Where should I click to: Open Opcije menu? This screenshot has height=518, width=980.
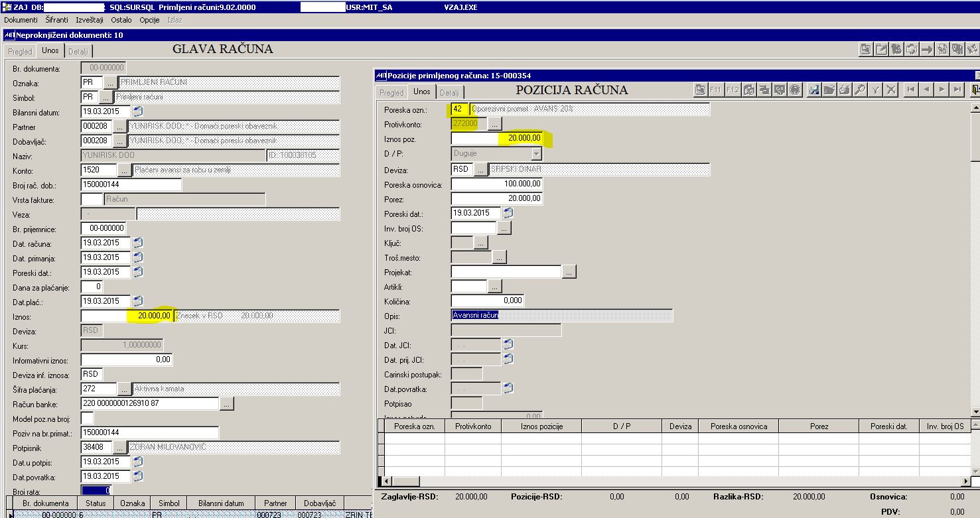tap(149, 20)
